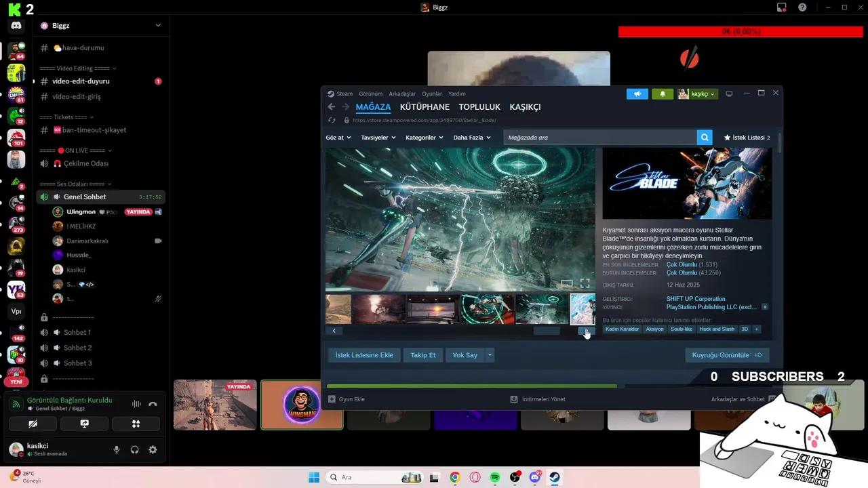Open the Görünüm menu
This screenshot has width=868, height=488.
click(370, 94)
